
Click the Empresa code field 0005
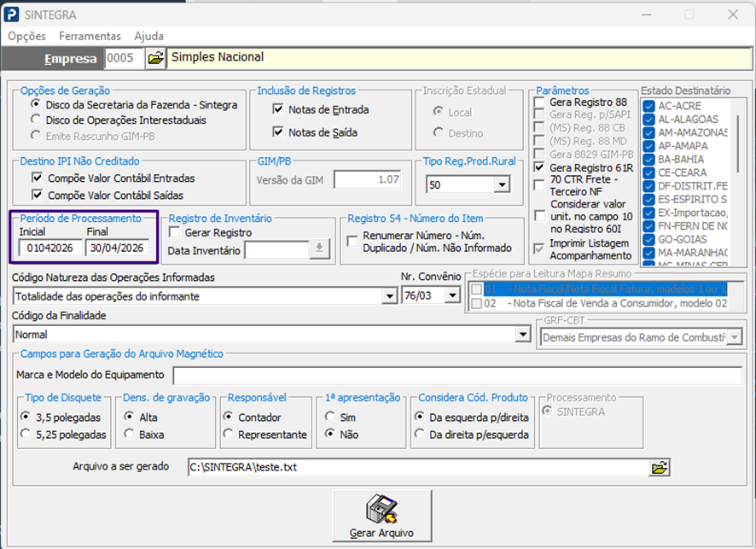tap(124, 58)
